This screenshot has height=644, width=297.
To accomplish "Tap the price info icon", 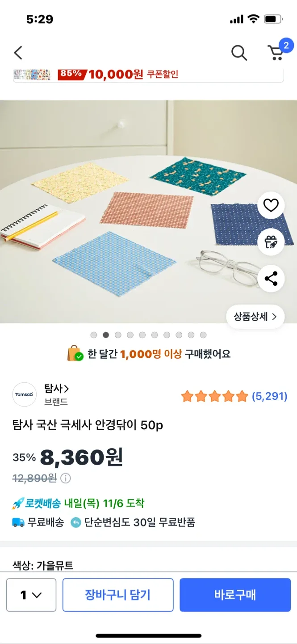I will [66, 479].
